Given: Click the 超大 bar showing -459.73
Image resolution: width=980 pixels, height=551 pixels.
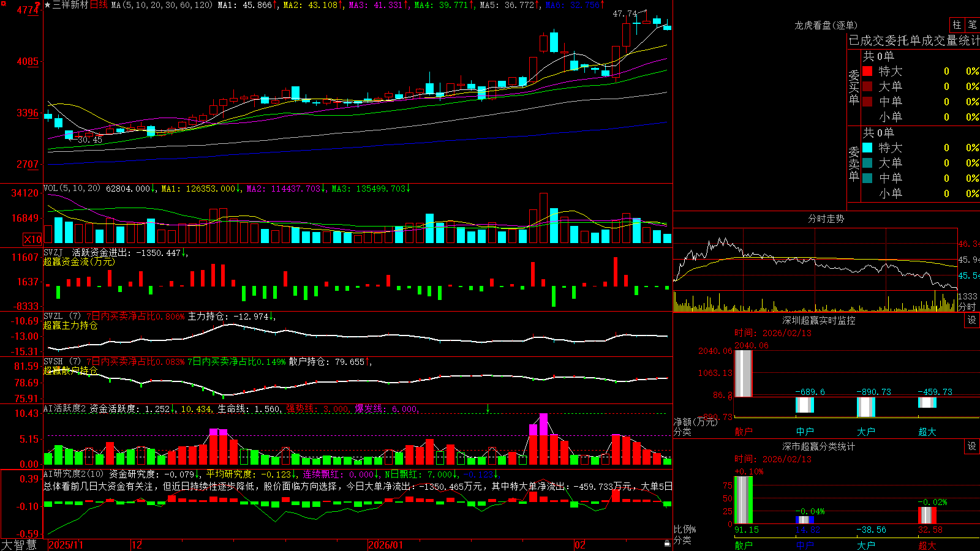Looking at the screenshot, I should 927,402.
